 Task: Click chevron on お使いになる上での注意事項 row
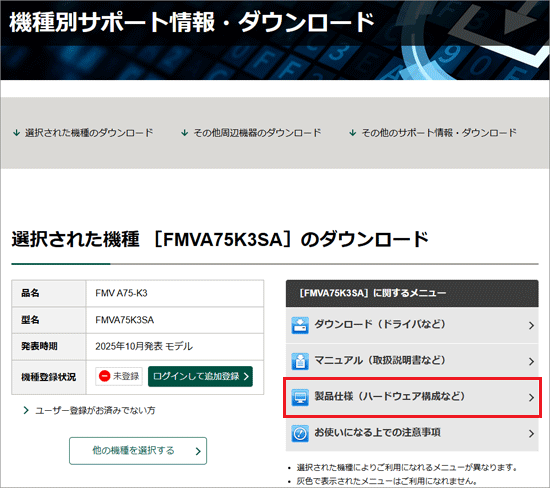click(531, 434)
